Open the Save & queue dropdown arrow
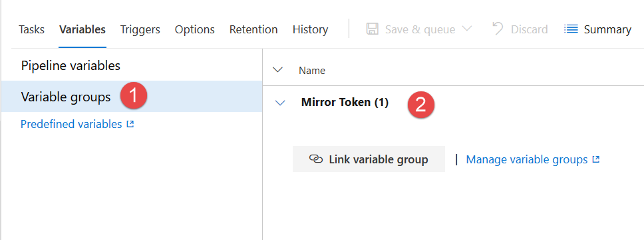The height and width of the screenshot is (240, 644). (x=466, y=29)
